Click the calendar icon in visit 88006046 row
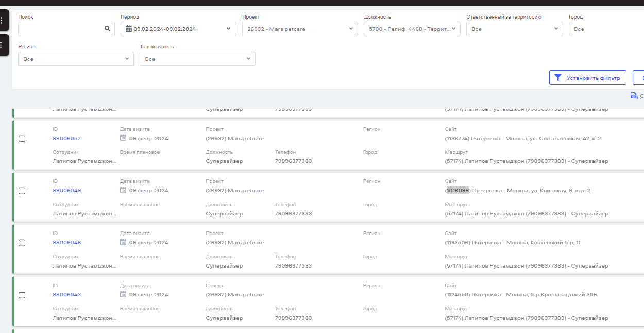Viewport: 644px width, 333px height. (x=123, y=242)
